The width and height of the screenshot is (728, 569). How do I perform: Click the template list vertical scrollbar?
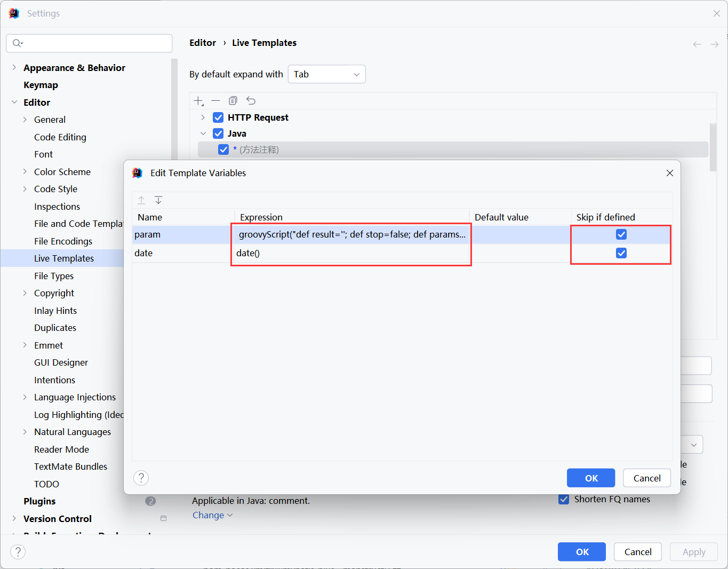click(x=713, y=148)
